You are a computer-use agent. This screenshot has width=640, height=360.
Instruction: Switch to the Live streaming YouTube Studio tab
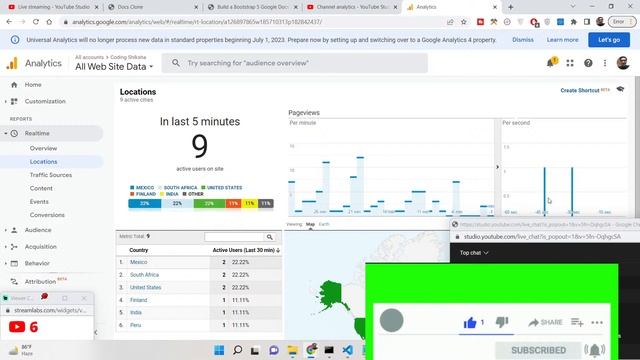53,7
